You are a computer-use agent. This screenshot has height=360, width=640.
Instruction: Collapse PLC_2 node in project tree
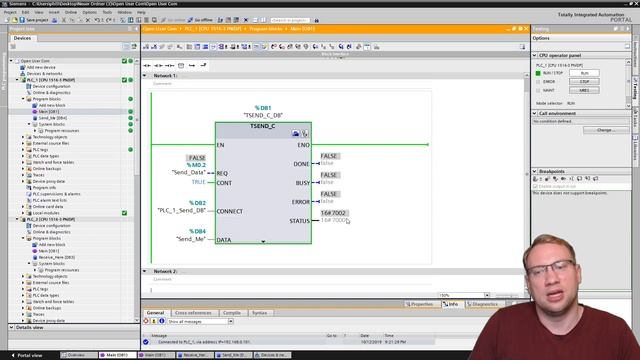click(17, 219)
